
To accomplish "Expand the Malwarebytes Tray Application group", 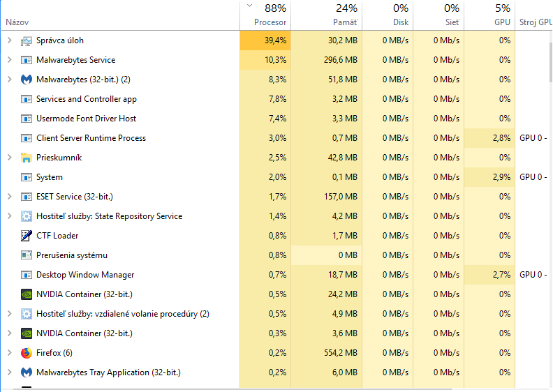I will click(x=10, y=372).
